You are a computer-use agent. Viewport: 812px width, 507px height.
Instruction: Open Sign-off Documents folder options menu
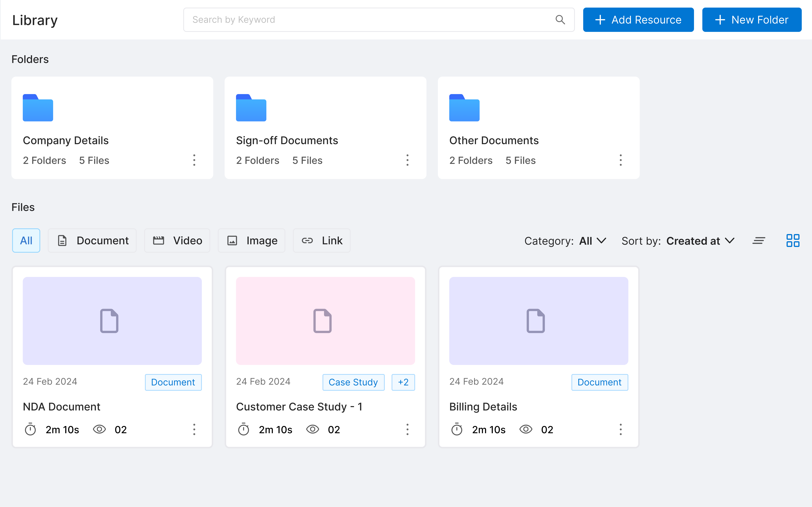click(408, 160)
